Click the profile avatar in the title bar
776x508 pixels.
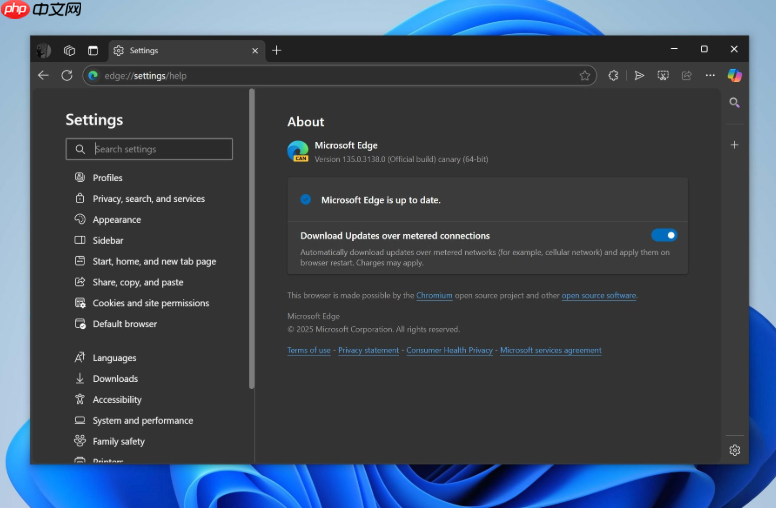click(x=44, y=50)
